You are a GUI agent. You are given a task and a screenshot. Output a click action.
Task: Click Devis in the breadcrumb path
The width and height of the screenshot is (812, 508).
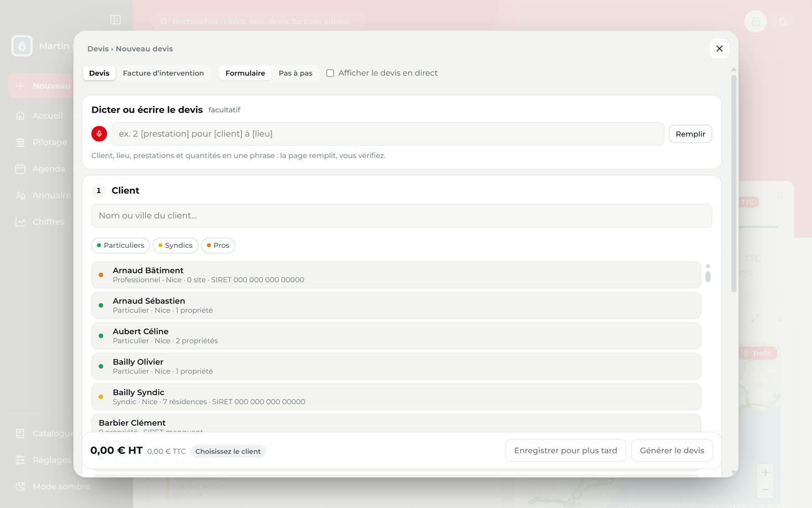tap(98, 49)
